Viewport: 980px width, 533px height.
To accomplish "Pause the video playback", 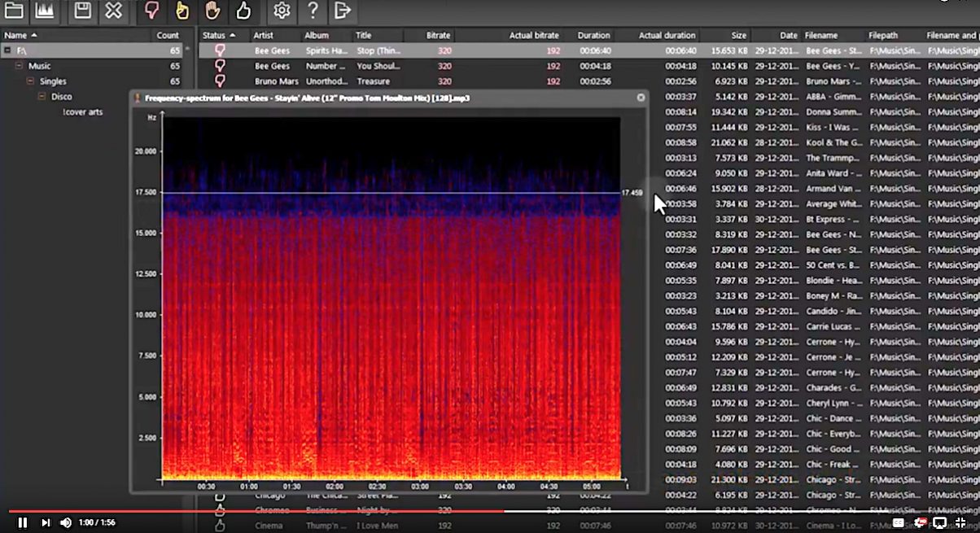I will click(x=23, y=522).
